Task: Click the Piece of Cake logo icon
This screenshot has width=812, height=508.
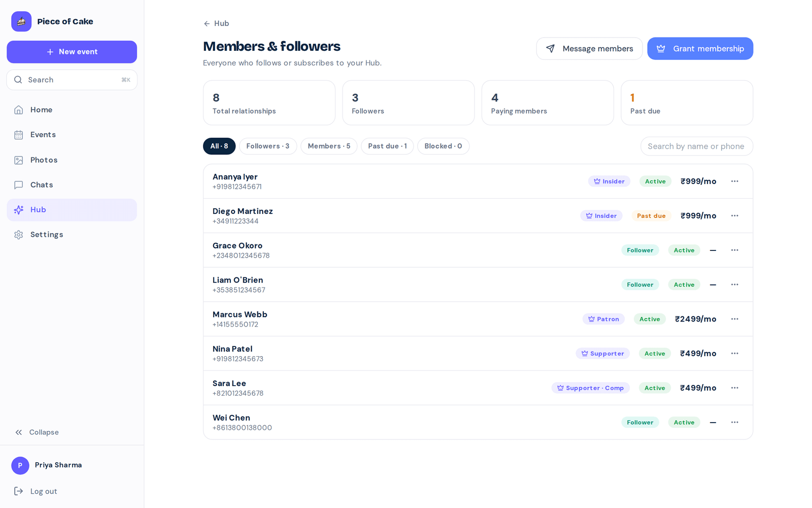Action: click(21, 21)
